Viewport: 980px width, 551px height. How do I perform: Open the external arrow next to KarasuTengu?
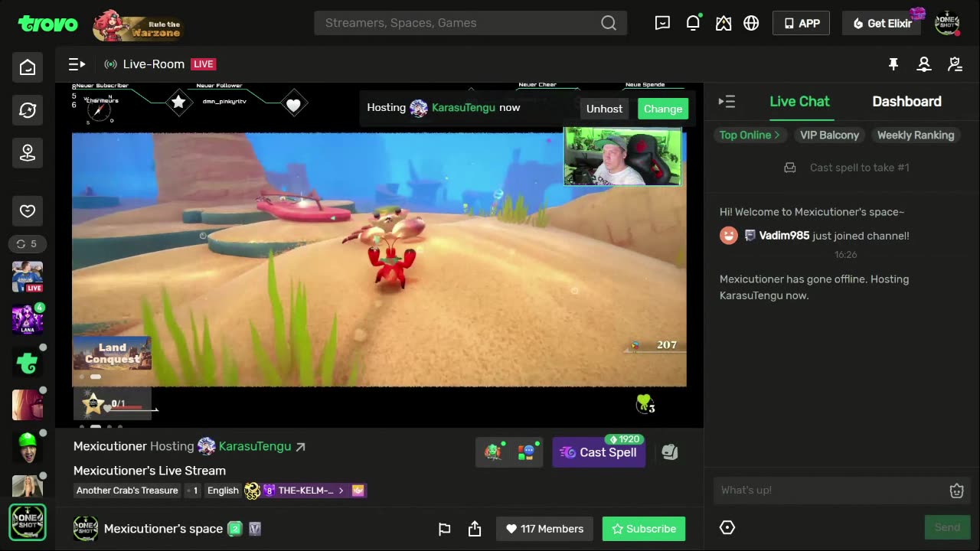tap(301, 447)
